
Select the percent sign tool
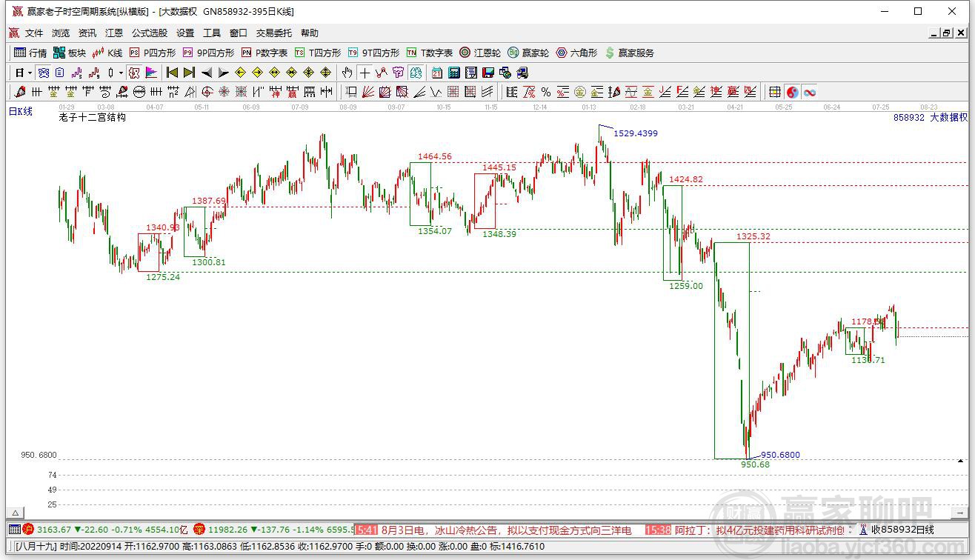(x=546, y=92)
